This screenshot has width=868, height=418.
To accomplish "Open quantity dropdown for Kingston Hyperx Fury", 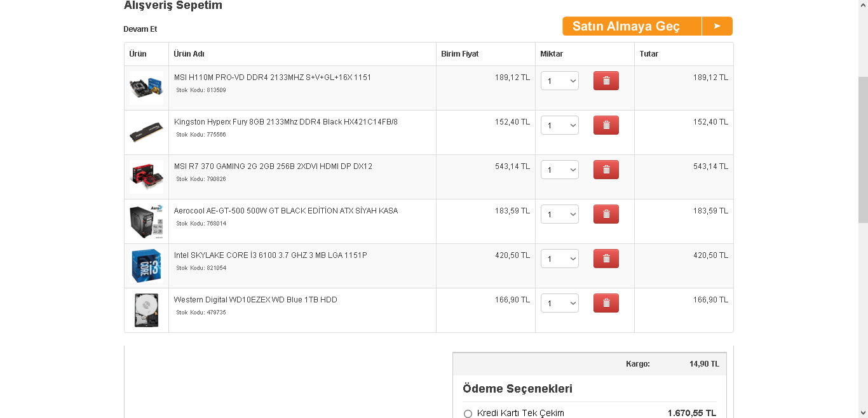I will point(560,125).
